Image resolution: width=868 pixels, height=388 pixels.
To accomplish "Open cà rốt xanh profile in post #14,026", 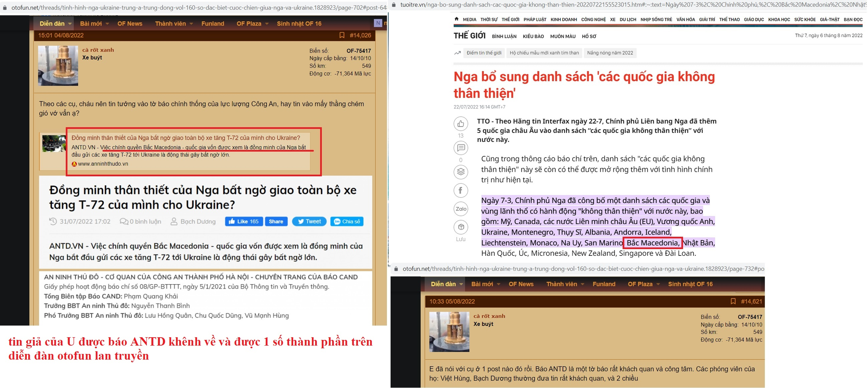I will click(x=98, y=50).
